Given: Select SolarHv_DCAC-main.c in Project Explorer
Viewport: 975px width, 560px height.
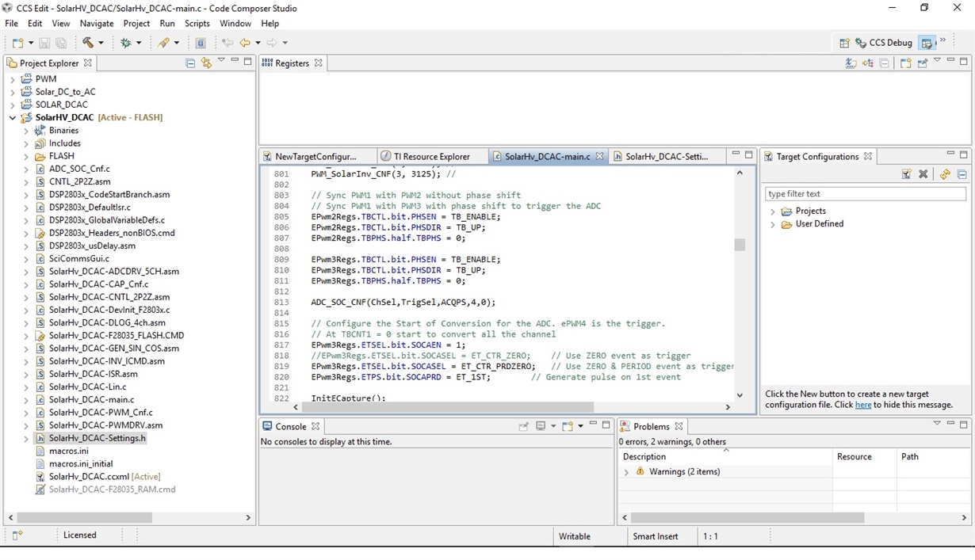Looking at the screenshot, I should pos(91,400).
